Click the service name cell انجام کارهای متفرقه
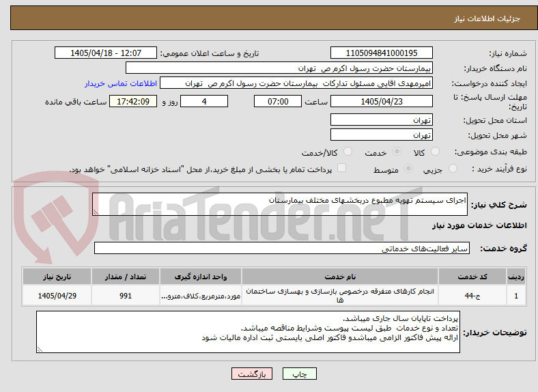Image resolution: width=538 pixels, height=392 pixels. pos(340,296)
